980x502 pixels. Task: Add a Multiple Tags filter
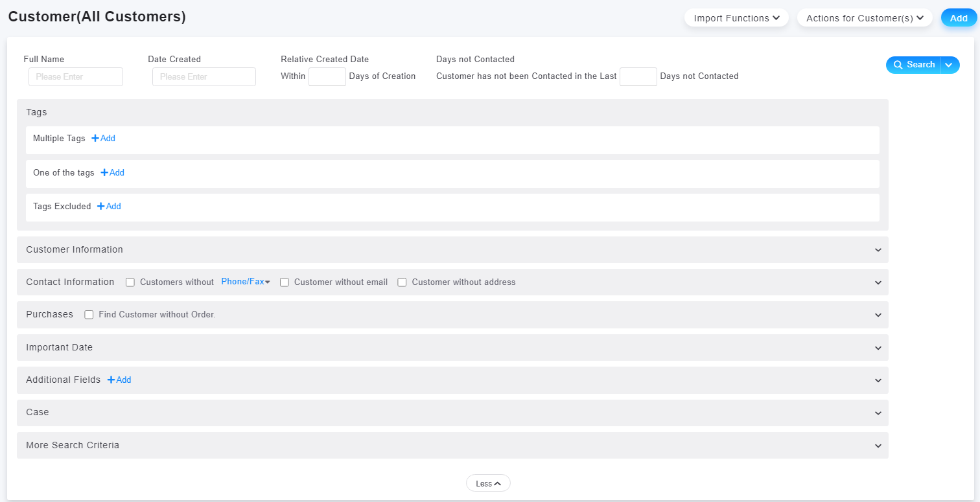tap(104, 139)
